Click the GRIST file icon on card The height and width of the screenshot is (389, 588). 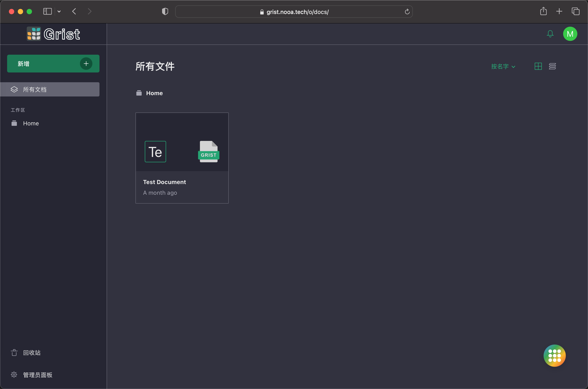[x=209, y=152]
